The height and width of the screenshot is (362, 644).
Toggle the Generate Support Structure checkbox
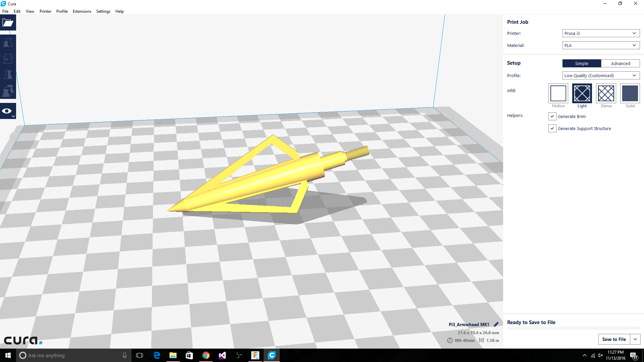click(552, 128)
